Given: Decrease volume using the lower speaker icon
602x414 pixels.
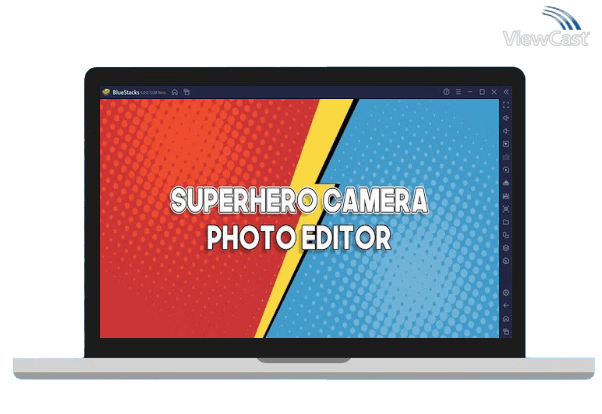Looking at the screenshot, I should coord(506,131).
